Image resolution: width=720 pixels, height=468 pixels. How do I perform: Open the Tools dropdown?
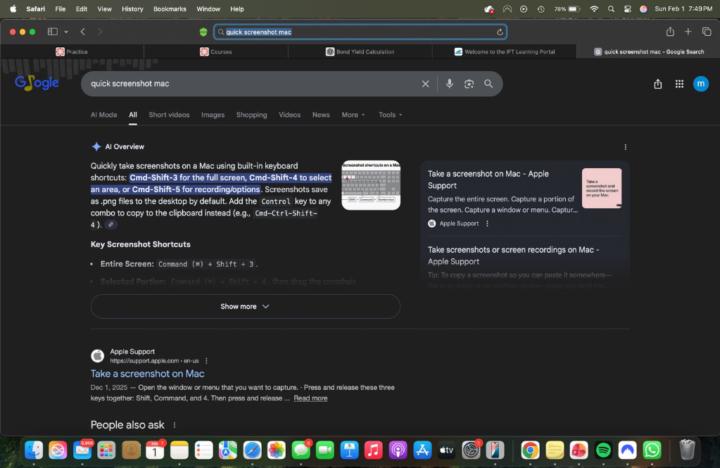pyautogui.click(x=390, y=115)
